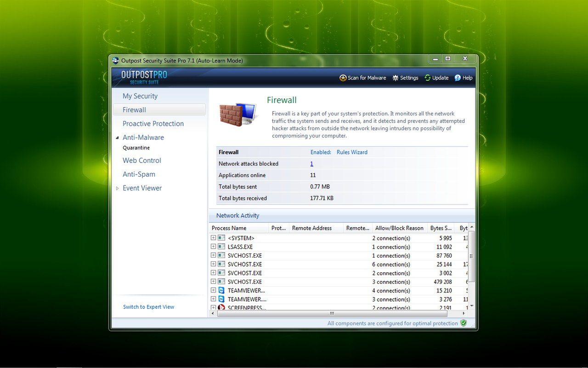This screenshot has width=588, height=368.
Task: Click Switch to Expert View link
Action: click(x=148, y=307)
